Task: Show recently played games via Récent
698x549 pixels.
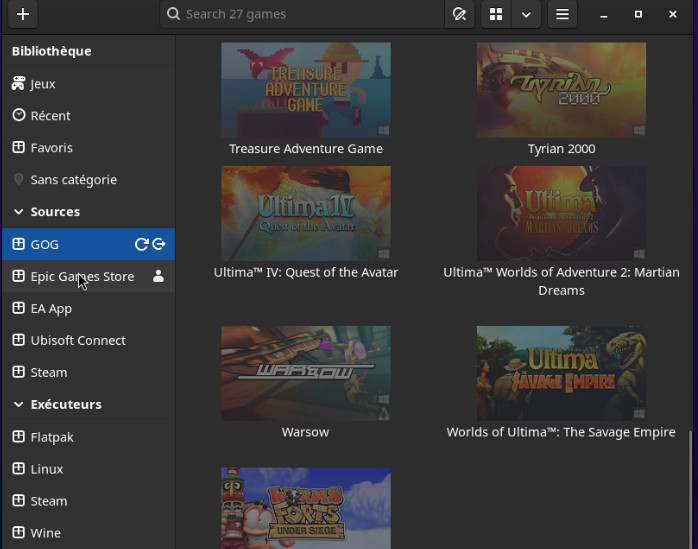Action: pos(50,116)
